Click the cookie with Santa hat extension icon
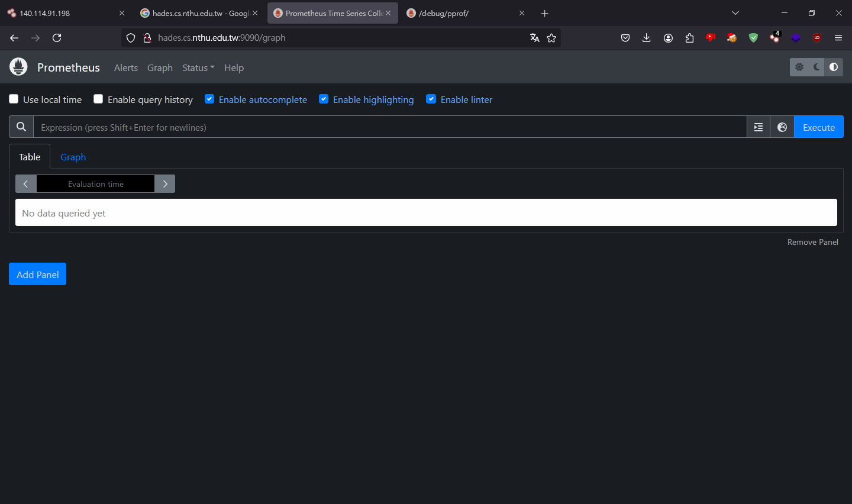The height and width of the screenshot is (504, 852). (732, 38)
